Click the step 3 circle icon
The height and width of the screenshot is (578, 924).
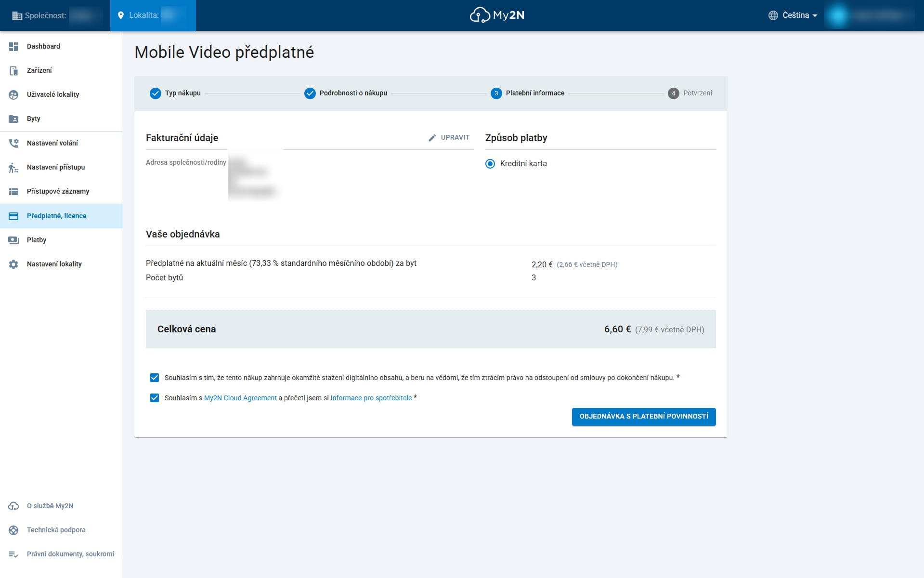pyautogui.click(x=496, y=93)
